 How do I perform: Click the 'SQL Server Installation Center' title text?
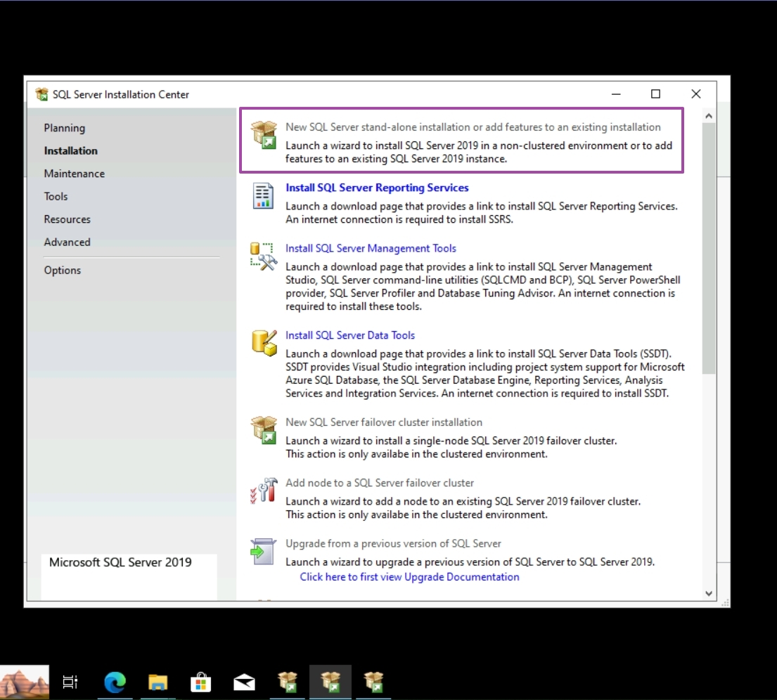pyautogui.click(x=121, y=94)
